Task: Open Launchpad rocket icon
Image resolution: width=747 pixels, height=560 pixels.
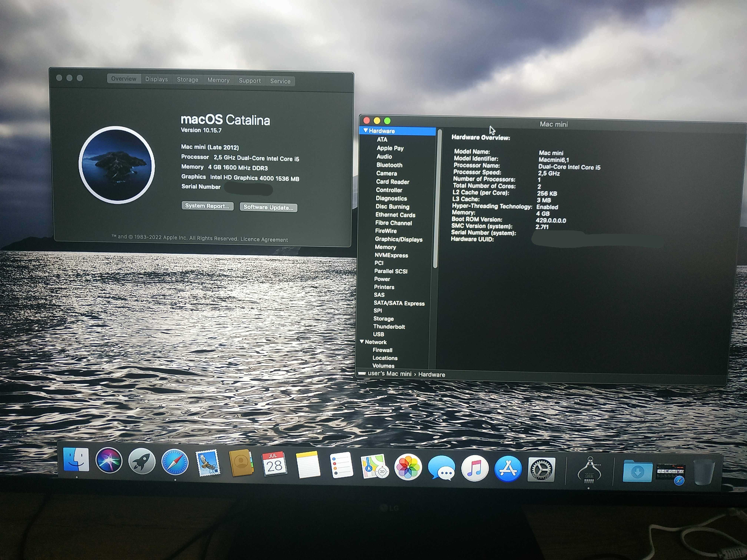Action: coord(142,461)
